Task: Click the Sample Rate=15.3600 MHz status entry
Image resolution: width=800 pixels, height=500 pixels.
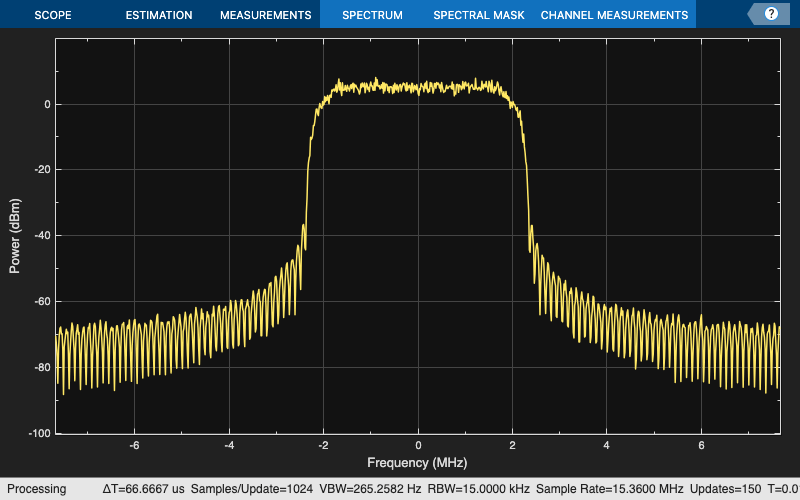Action: (x=610, y=489)
